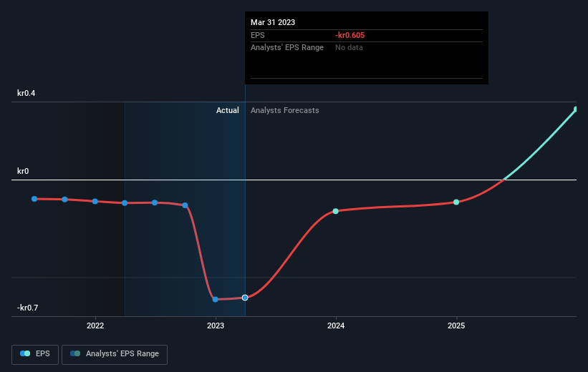Click the -kr0.7 y-axis label
The image size is (588, 372).
pos(27,308)
